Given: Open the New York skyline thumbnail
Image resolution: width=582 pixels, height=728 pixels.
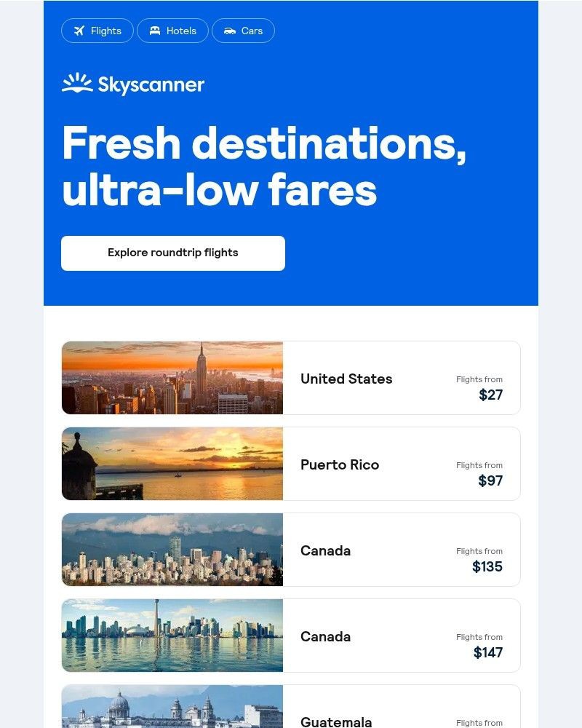Looking at the screenshot, I should [x=172, y=378].
